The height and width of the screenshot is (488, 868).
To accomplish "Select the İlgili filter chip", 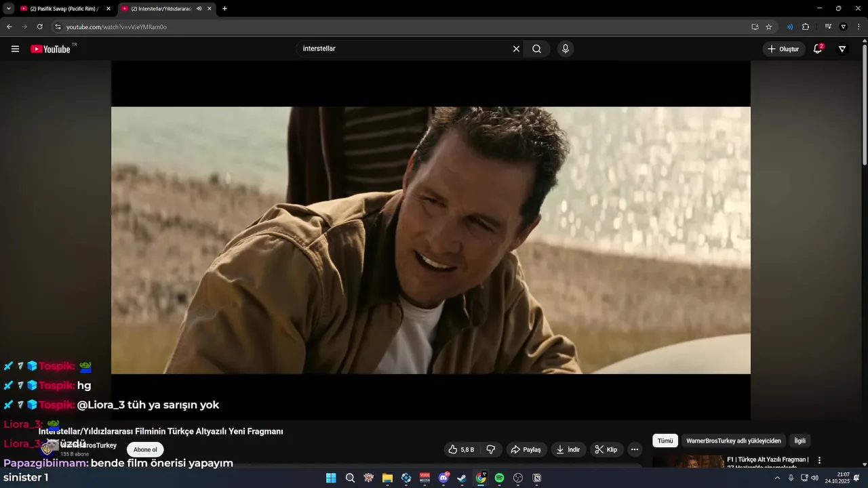I will pyautogui.click(x=800, y=441).
